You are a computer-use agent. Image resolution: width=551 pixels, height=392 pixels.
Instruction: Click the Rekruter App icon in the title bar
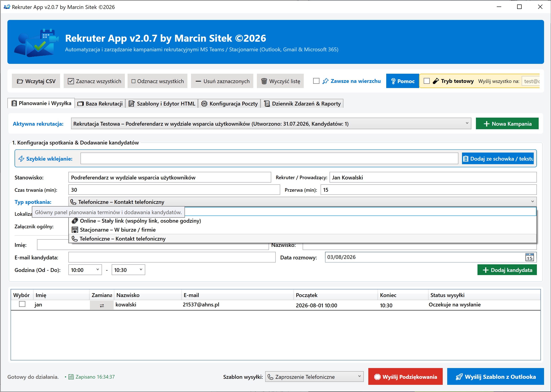[7, 7]
